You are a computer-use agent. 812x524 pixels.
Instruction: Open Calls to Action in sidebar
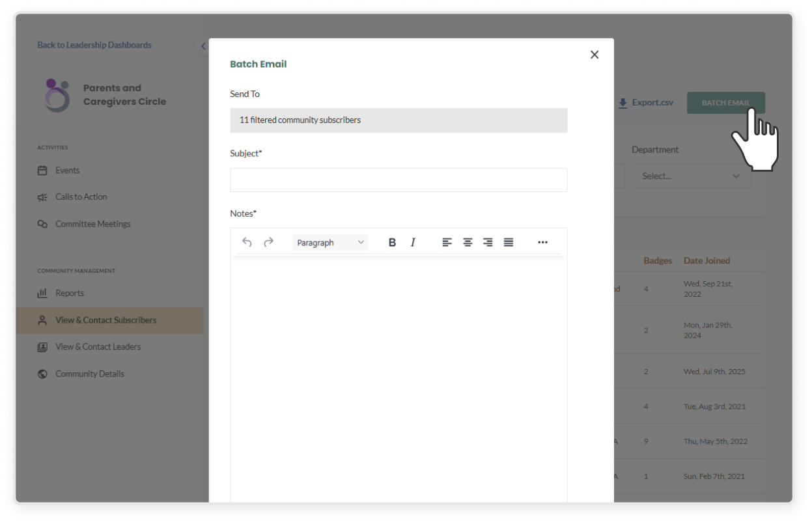(x=81, y=197)
